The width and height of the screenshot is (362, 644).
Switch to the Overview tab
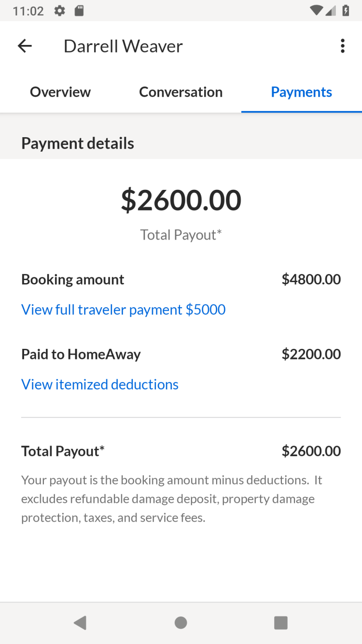(60, 92)
